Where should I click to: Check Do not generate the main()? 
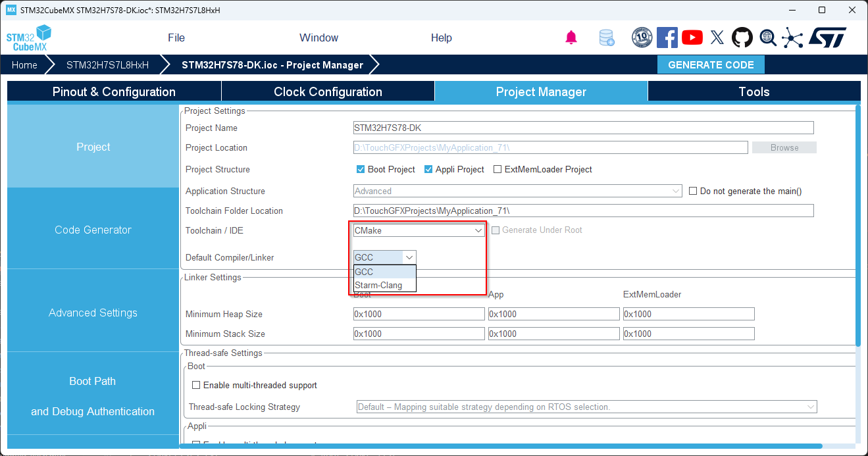click(693, 191)
